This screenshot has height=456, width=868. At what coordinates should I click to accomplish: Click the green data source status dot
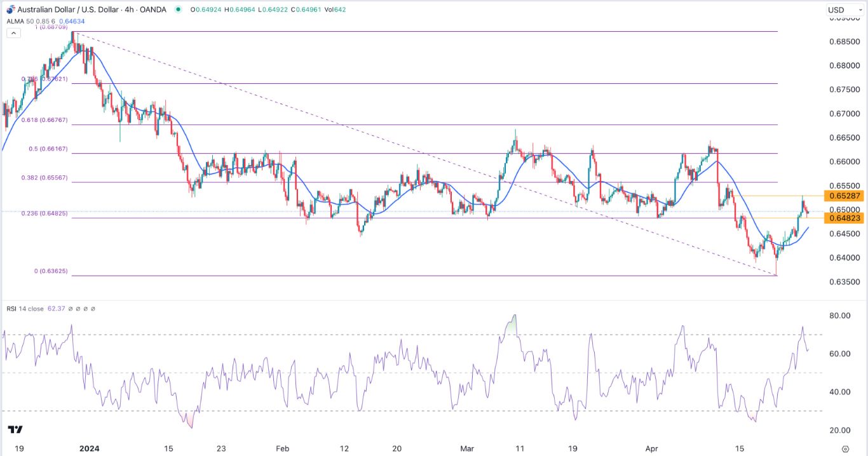[x=179, y=10]
